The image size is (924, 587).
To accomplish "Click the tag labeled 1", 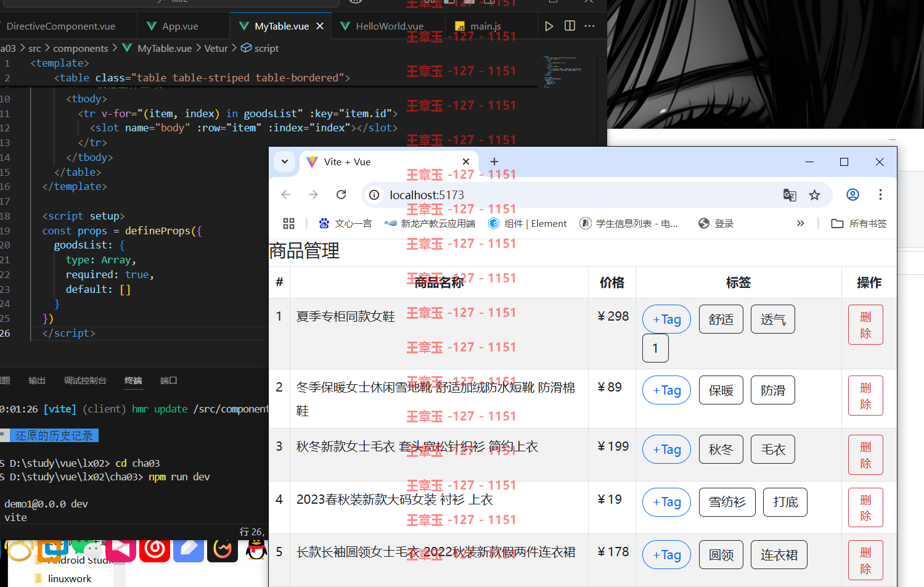I will tap(655, 348).
